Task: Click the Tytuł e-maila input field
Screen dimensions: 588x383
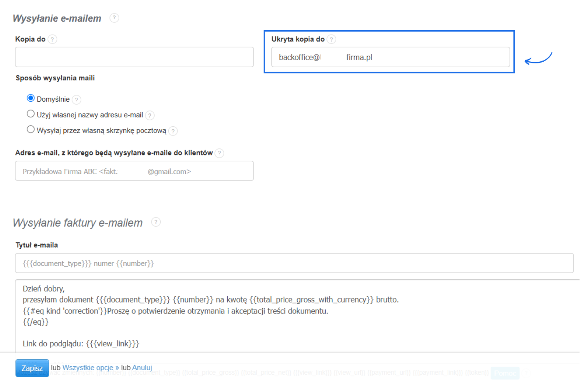Action: 294,263
